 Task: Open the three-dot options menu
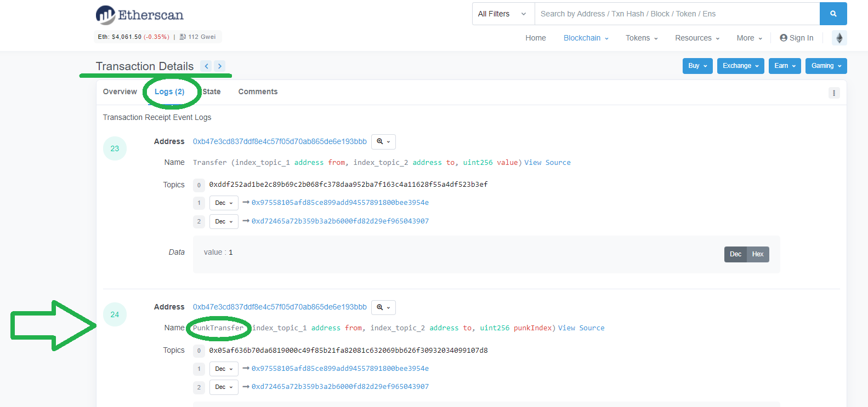click(834, 93)
